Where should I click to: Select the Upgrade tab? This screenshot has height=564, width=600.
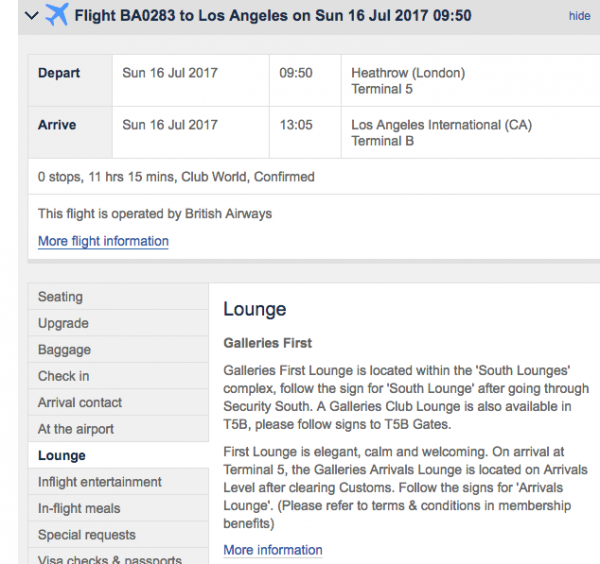[118, 323]
